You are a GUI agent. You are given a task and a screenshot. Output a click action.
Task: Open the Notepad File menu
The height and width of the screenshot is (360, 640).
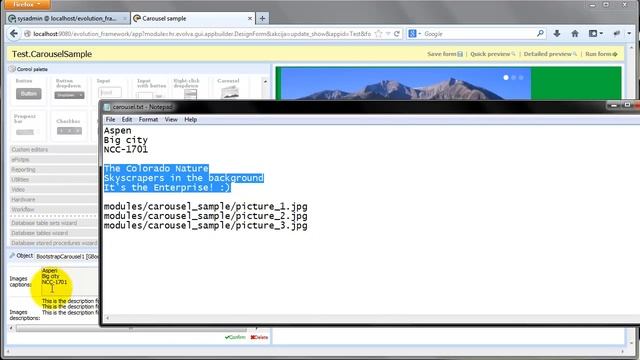coord(110,120)
